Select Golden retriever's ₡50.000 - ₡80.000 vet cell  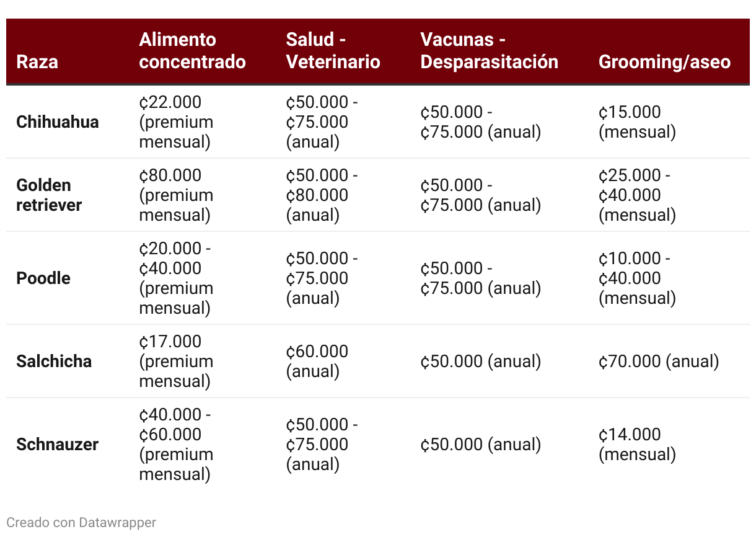tap(321, 195)
